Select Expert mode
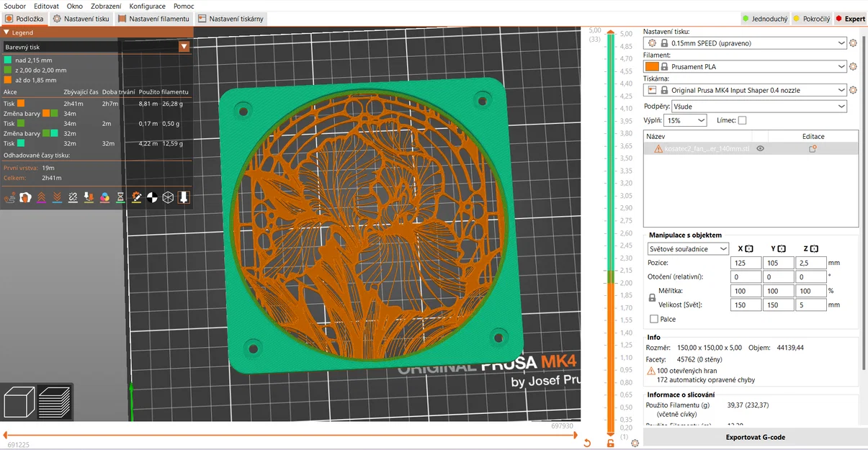 pyautogui.click(x=850, y=19)
